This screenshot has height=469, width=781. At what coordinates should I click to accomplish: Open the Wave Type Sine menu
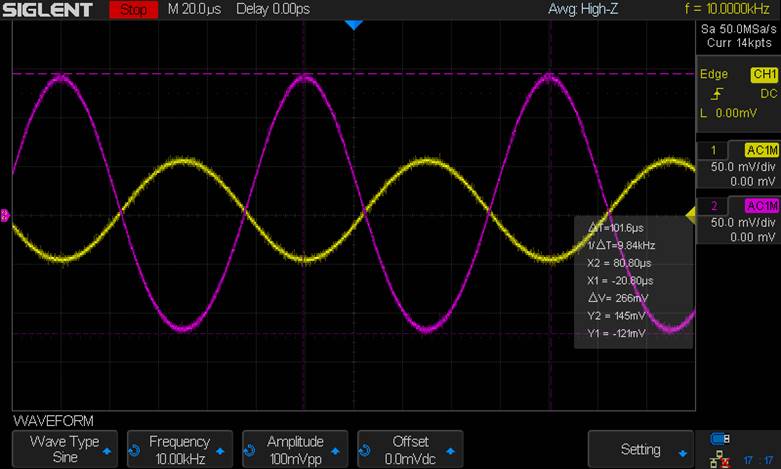coord(65,449)
